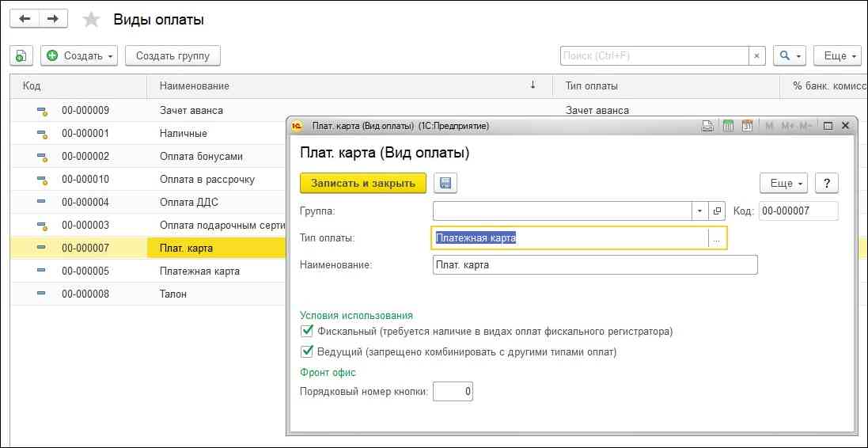Click the back navigation arrow
The width and height of the screenshot is (868, 448).
pos(25,18)
